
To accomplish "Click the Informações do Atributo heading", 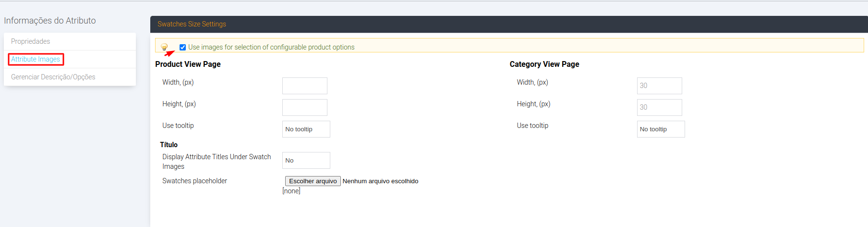I will (50, 21).
